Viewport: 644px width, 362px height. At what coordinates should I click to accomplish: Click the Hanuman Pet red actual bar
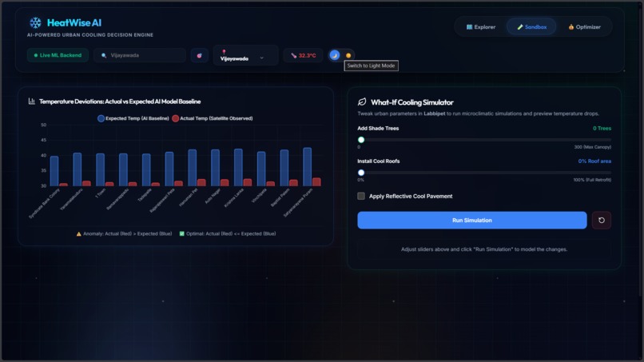tap(201, 182)
